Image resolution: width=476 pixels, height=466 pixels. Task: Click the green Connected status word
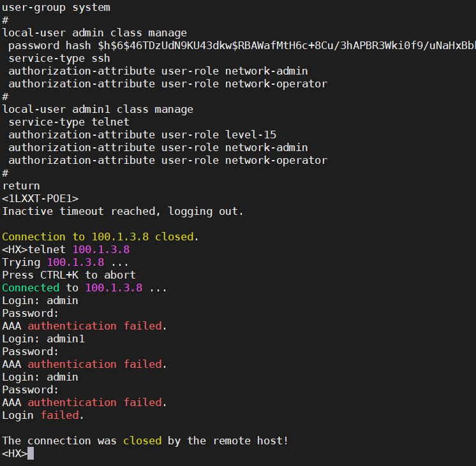[x=31, y=288]
